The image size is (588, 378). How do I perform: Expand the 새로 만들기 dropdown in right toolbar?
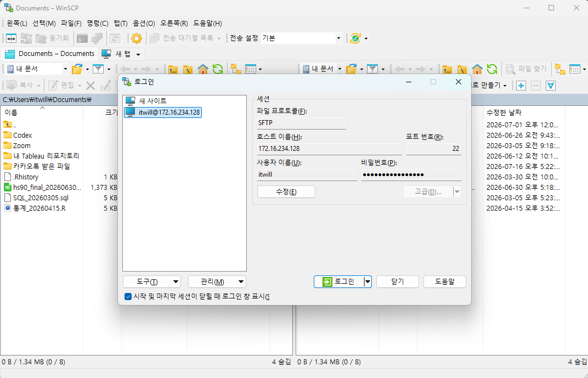pyautogui.click(x=505, y=86)
